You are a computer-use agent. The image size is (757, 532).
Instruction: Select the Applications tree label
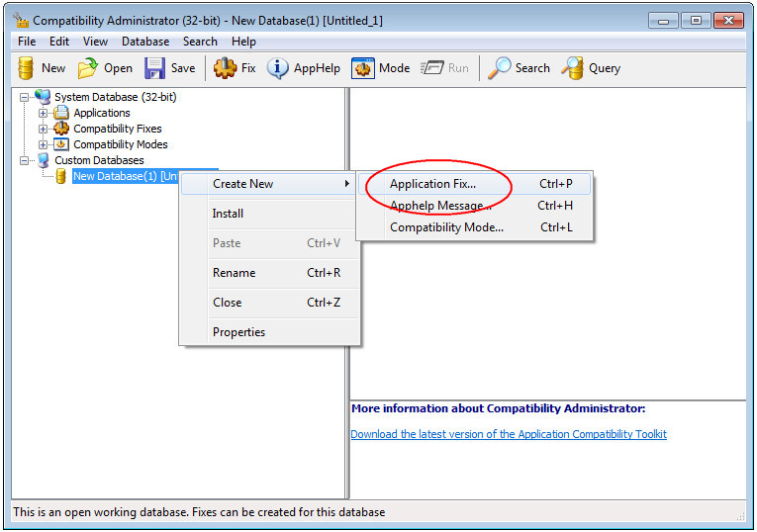(x=102, y=113)
